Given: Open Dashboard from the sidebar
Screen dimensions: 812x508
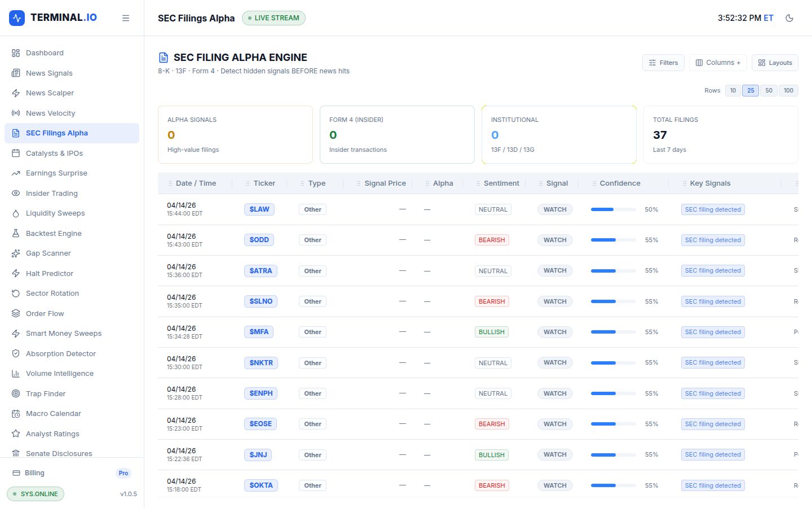Looking at the screenshot, I should (x=72, y=53).
